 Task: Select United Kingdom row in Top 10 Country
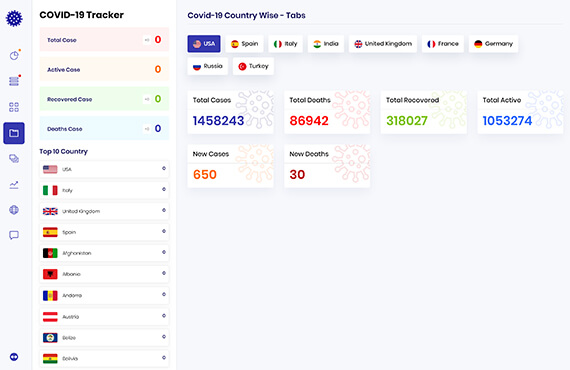coord(104,211)
